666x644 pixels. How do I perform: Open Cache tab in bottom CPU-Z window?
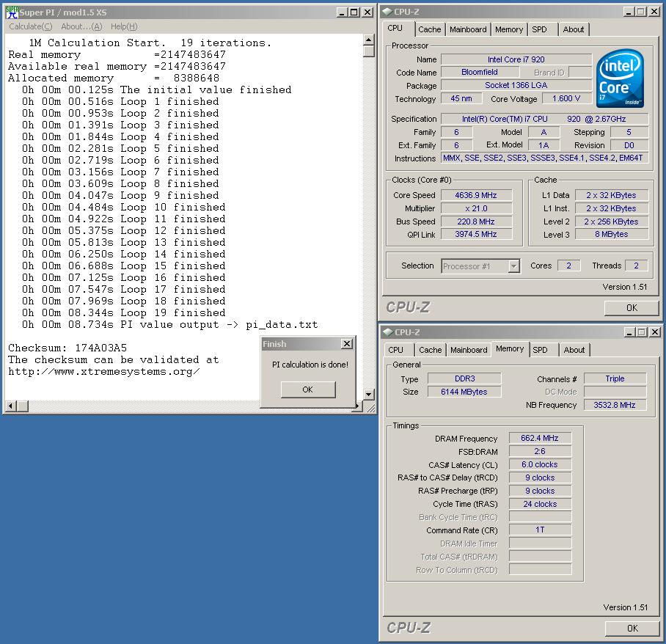click(431, 350)
